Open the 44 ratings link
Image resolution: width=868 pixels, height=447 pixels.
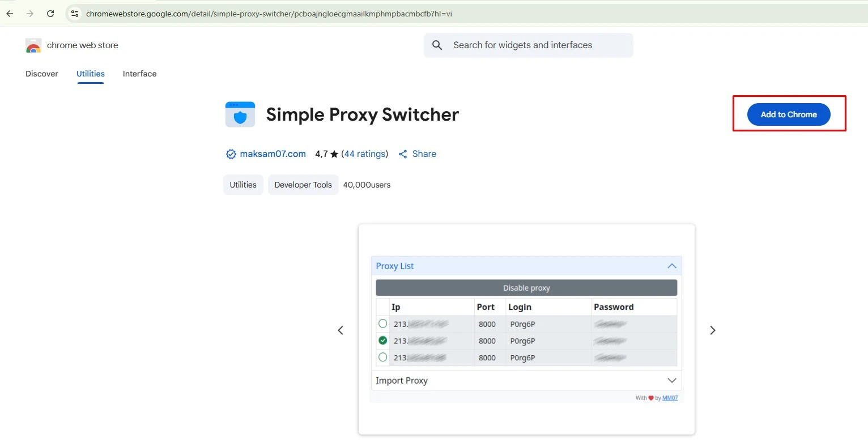(365, 154)
